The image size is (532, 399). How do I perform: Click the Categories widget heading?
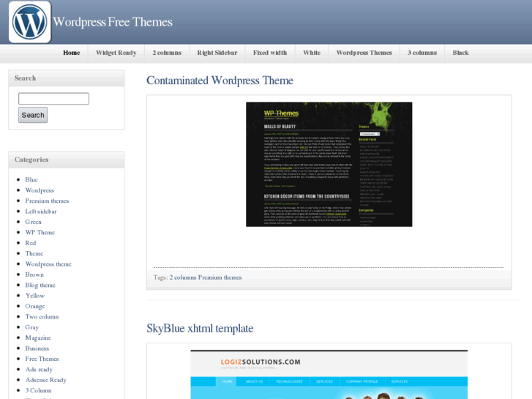tap(31, 160)
